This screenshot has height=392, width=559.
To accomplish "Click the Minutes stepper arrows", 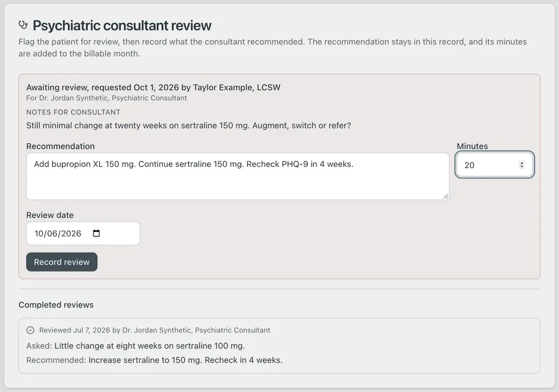I will [x=522, y=165].
